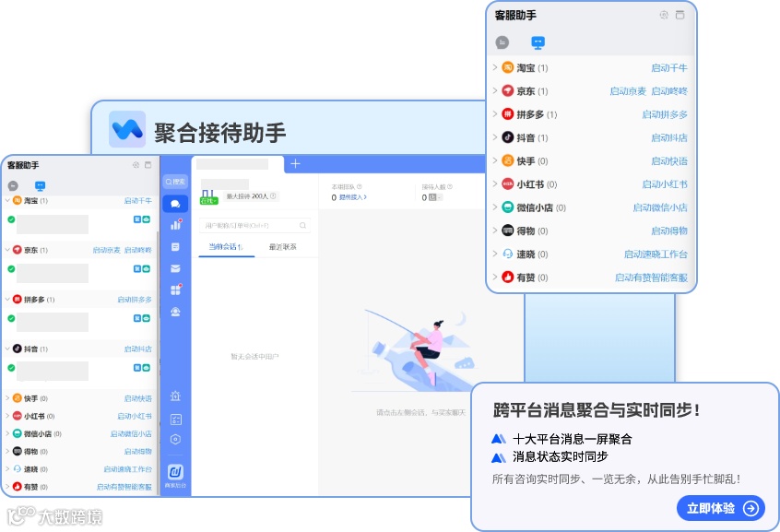Click the 搜索 button in blue sidebar

pyautogui.click(x=175, y=182)
